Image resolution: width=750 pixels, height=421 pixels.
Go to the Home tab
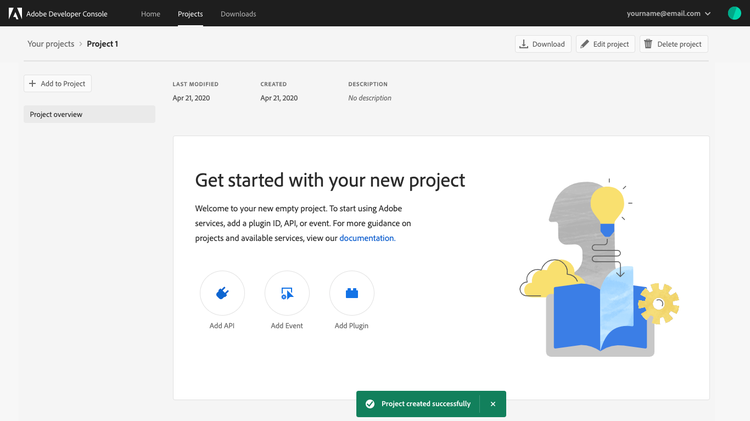click(150, 14)
